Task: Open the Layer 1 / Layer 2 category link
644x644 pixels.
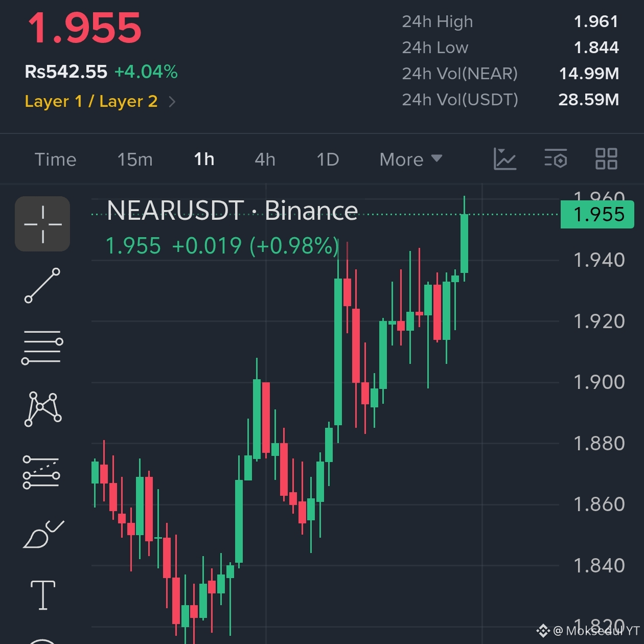Action: tap(91, 101)
